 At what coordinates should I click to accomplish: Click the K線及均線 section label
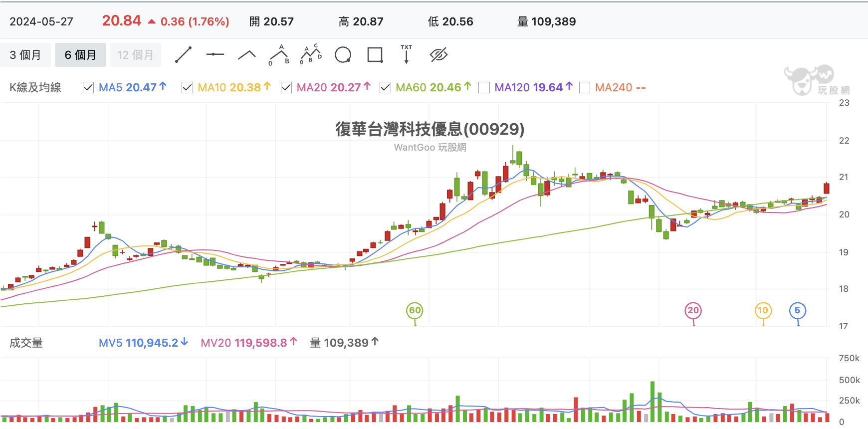[x=35, y=87]
